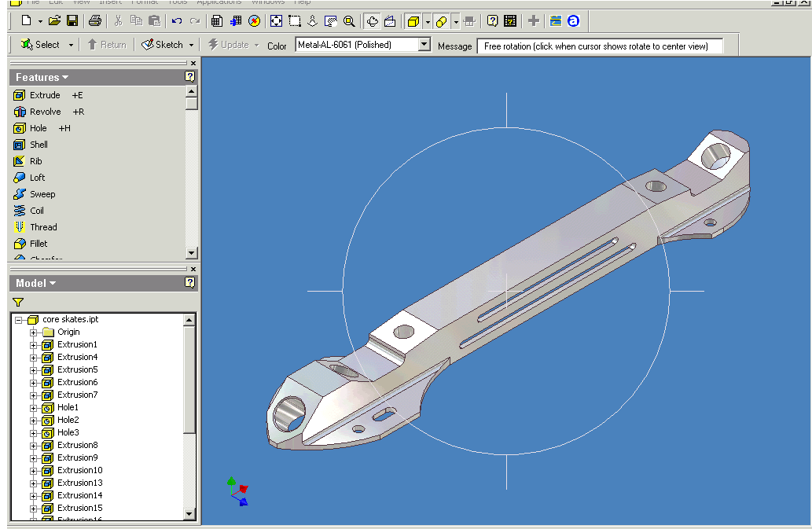Activate the Zoom Window tool

pyautogui.click(x=295, y=20)
